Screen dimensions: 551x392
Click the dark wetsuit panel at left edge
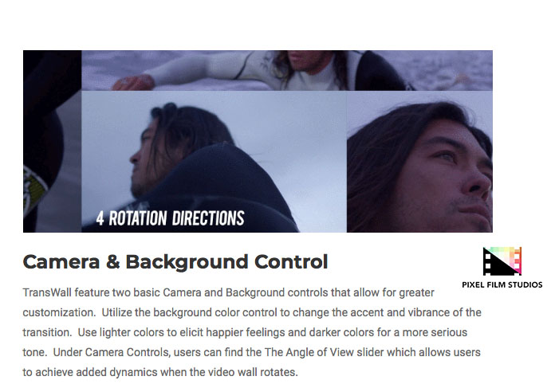[x=52, y=141]
